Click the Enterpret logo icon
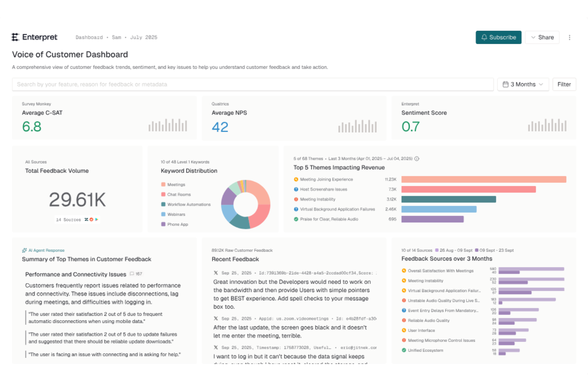Viewport: 588px width, 392px height. point(15,37)
